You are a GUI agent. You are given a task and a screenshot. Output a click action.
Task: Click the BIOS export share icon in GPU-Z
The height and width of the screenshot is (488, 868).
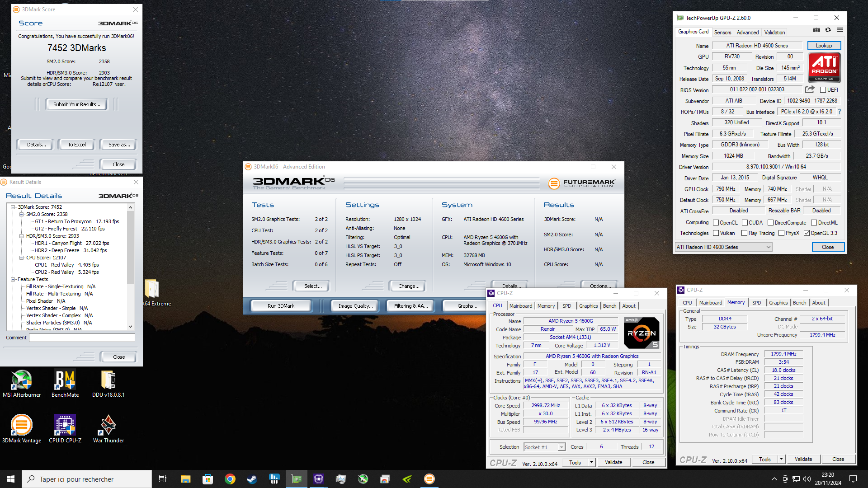click(810, 89)
